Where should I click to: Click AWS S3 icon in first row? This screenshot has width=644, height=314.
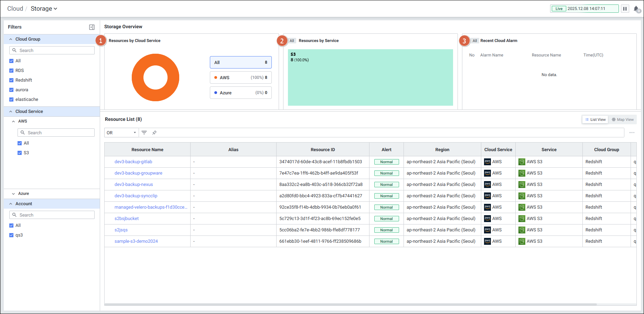[x=522, y=162]
